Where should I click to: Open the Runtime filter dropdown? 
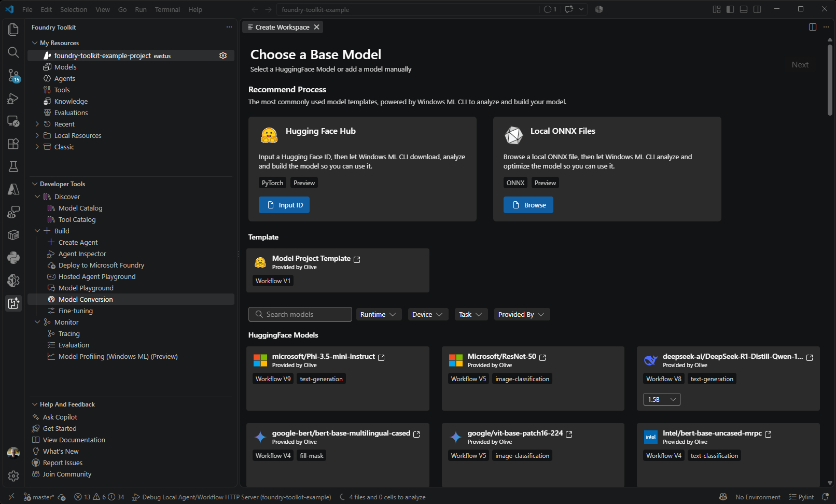379,314
